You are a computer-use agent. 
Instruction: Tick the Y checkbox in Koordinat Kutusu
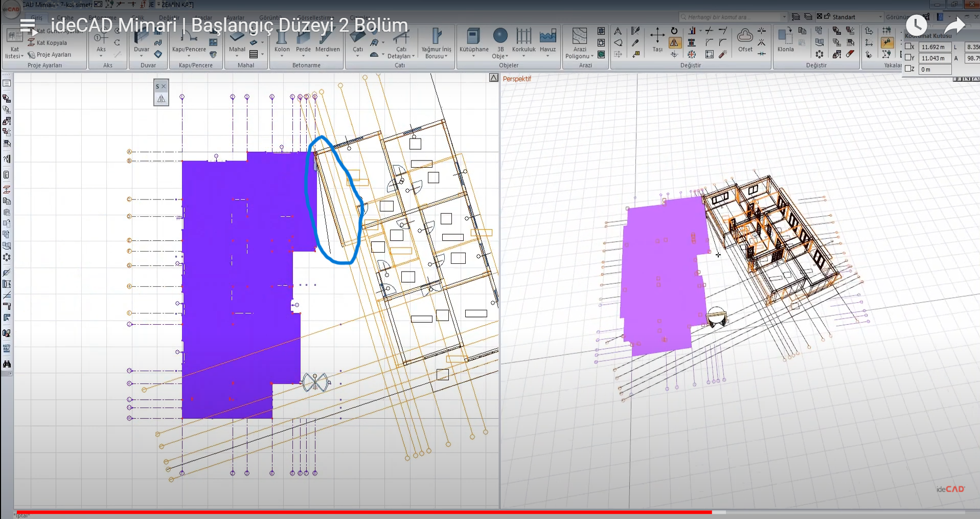coord(908,58)
